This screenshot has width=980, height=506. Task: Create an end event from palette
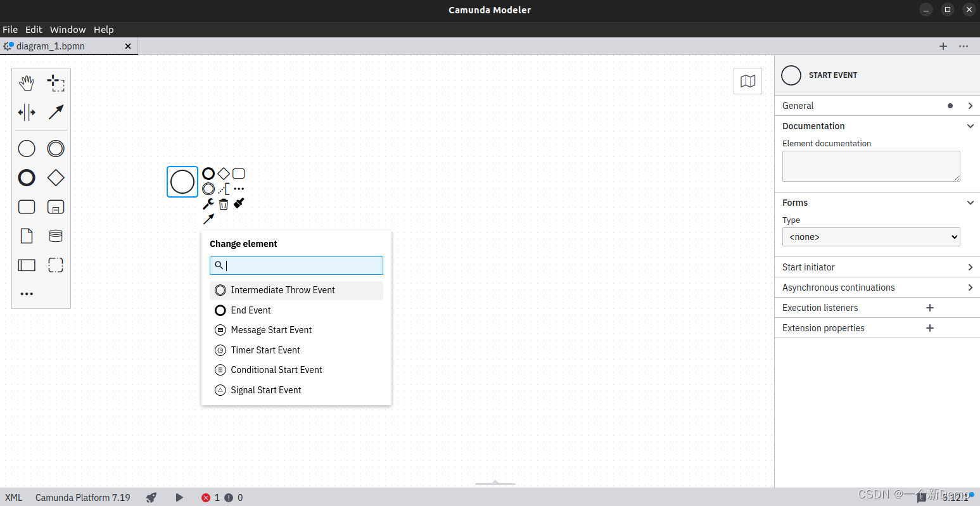click(x=27, y=178)
